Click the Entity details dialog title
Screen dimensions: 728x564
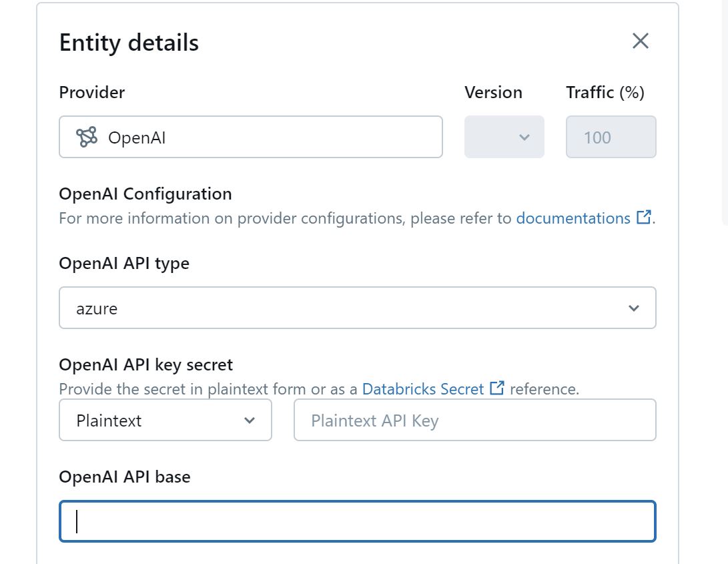pyautogui.click(x=129, y=42)
